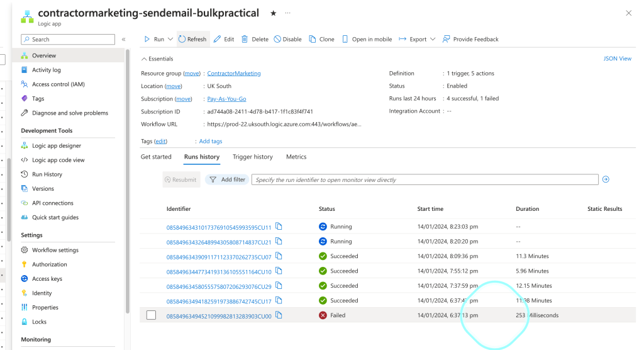The width and height of the screenshot is (644, 350).
Task: Click edit link beside Tags
Action: 160,141
